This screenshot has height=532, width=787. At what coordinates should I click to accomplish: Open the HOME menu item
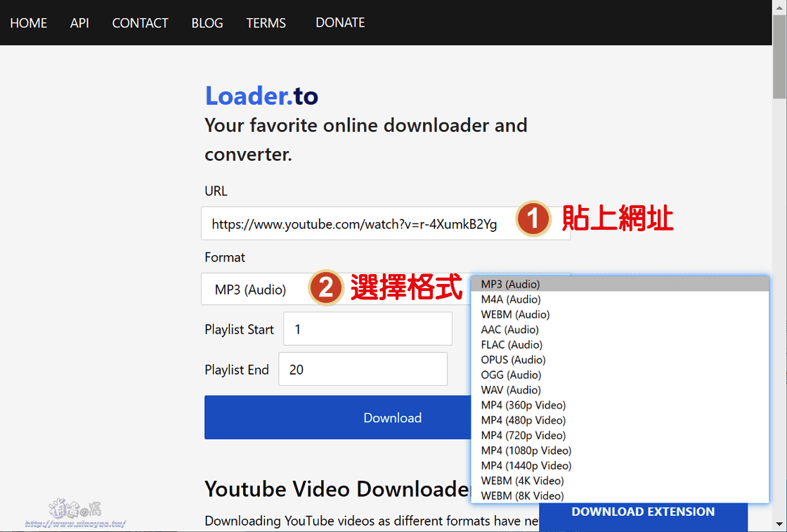click(x=28, y=22)
